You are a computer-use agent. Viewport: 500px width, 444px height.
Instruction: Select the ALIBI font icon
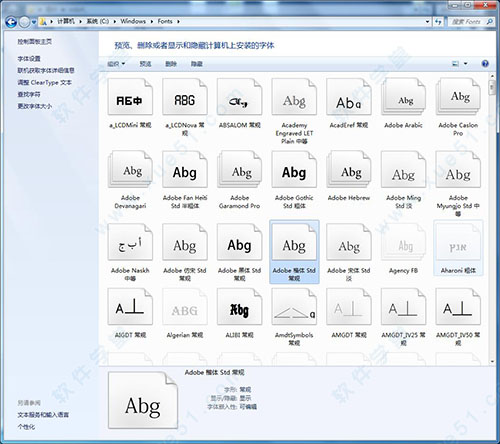[x=239, y=307]
